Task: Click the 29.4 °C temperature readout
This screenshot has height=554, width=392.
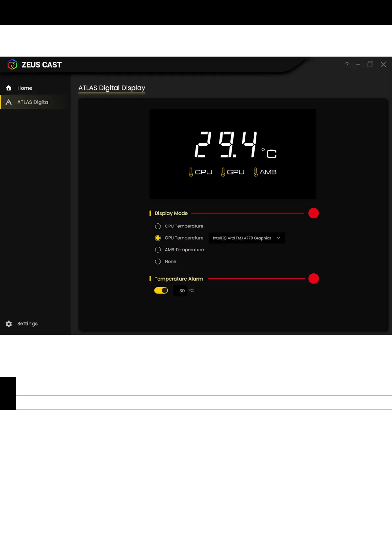Action: pos(236,144)
